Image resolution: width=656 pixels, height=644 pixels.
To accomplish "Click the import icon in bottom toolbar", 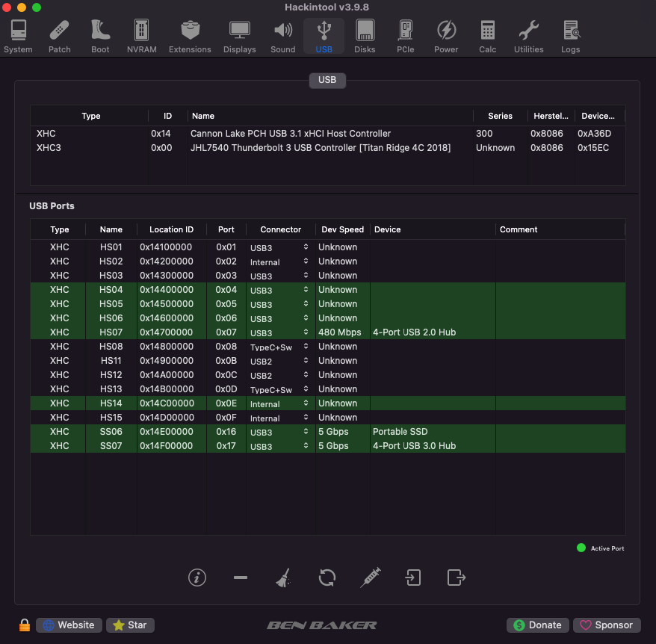I will pos(413,578).
